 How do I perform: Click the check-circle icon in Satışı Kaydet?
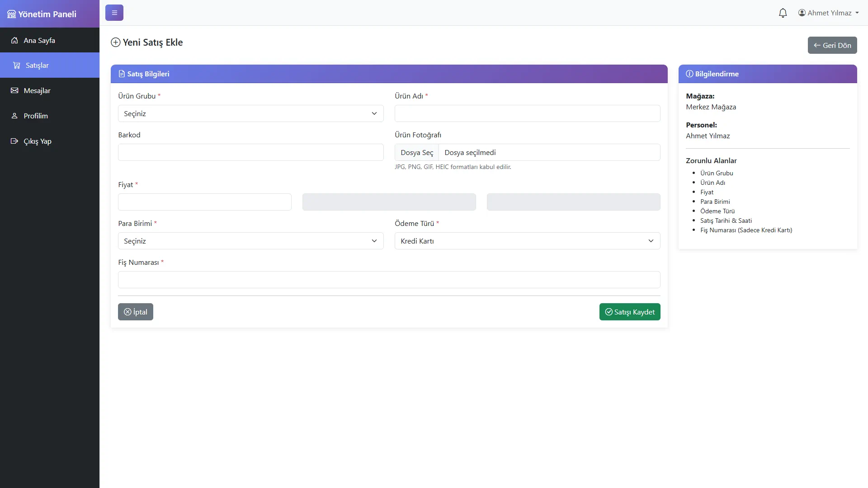[x=609, y=312]
